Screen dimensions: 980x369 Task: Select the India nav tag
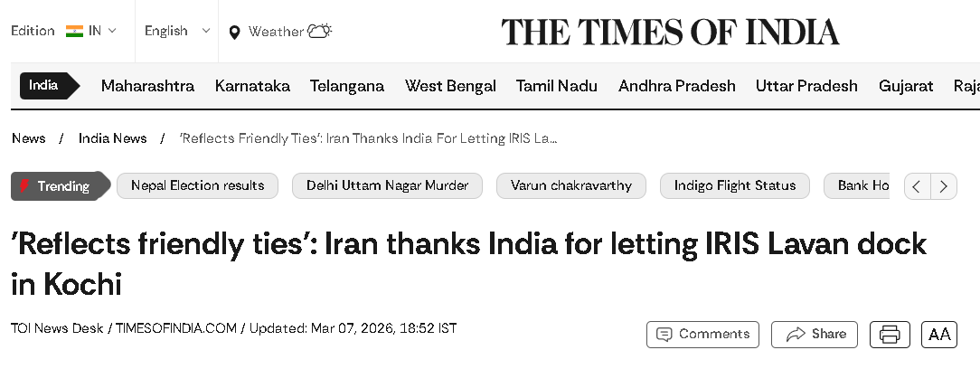[x=44, y=86]
